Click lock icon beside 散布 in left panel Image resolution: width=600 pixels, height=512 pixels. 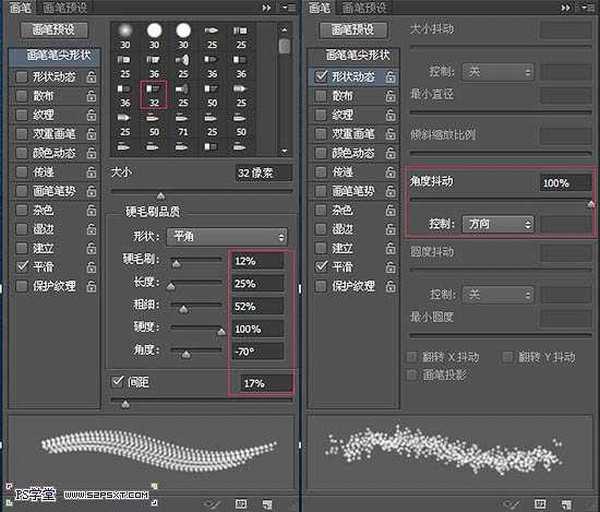click(91, 96)
